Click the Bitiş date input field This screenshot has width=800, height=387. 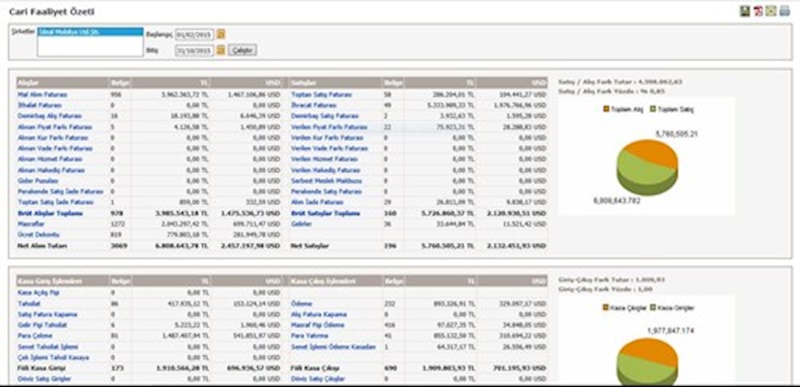pos(194,50)
